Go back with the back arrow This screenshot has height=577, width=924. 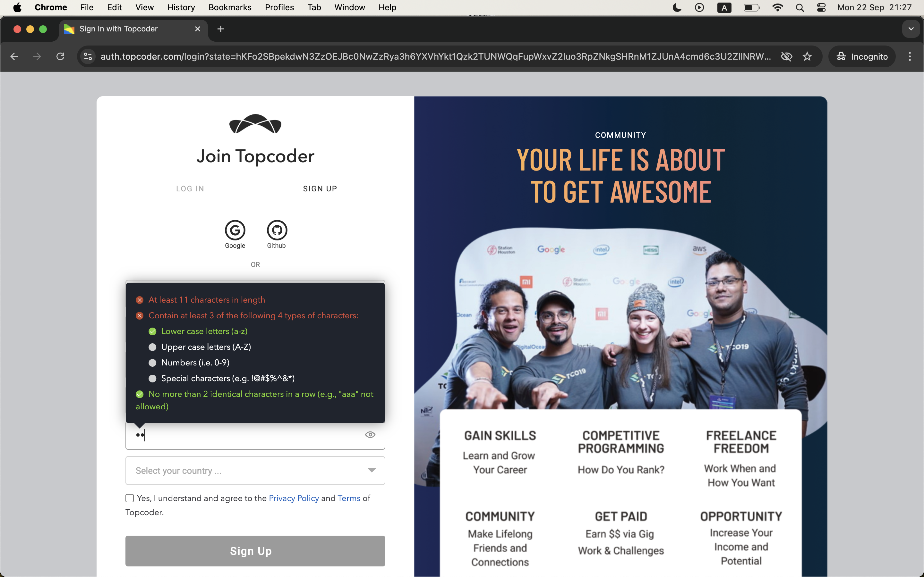point(14,56)
